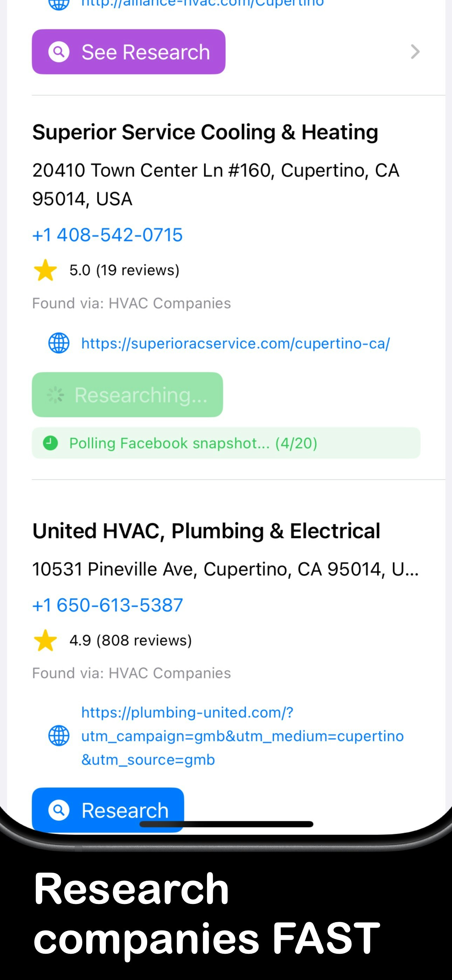Tap magnifier icon on blue Research button

point(59,810)
